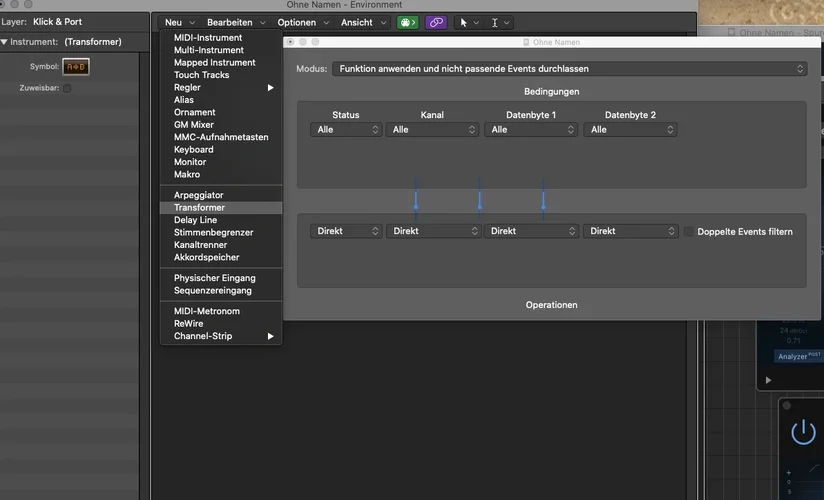Click the green MIDI-Out toggle icon

tap(407, 22)
